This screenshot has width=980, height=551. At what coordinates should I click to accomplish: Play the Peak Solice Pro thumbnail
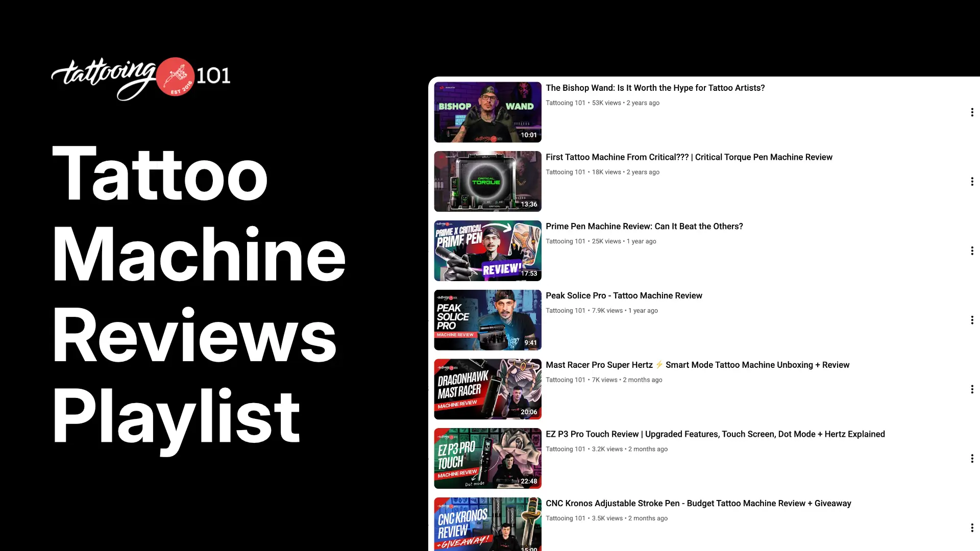tap(487, 320)
